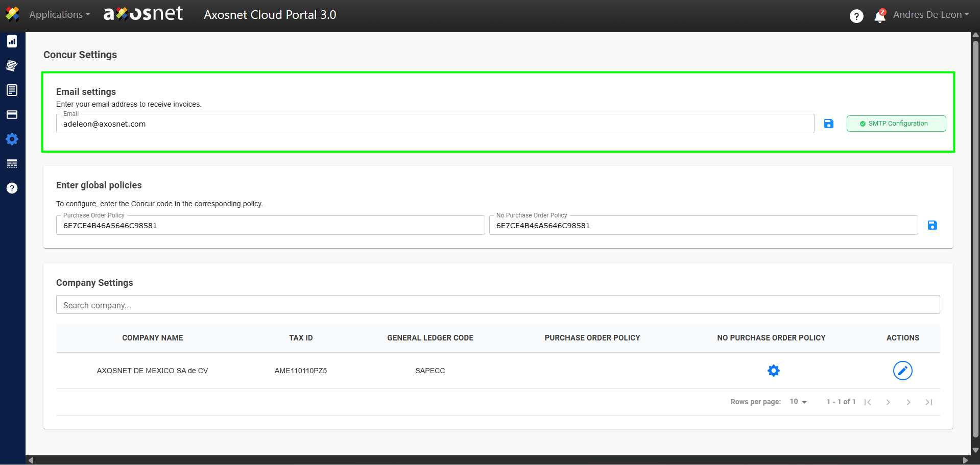Click the Axosnet Cloud Portal 3.0 title
980x465 pixels.
click(270, 15)
